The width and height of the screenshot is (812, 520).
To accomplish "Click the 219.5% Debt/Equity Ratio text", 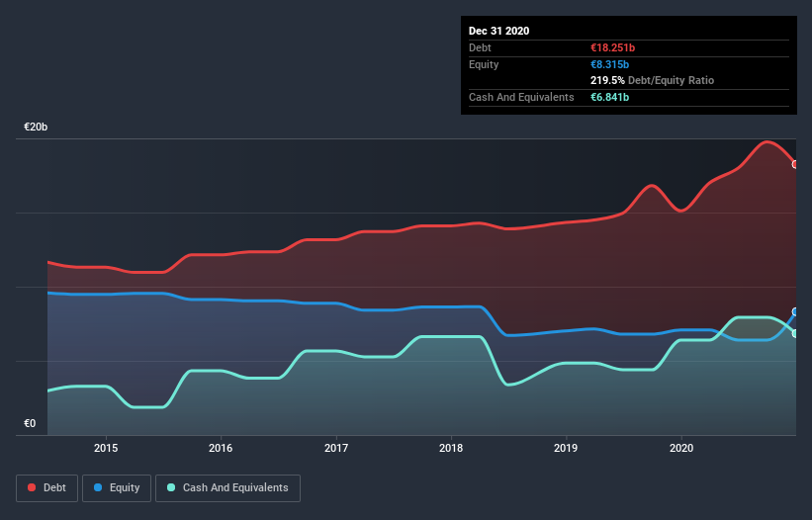I will (652, 81).
